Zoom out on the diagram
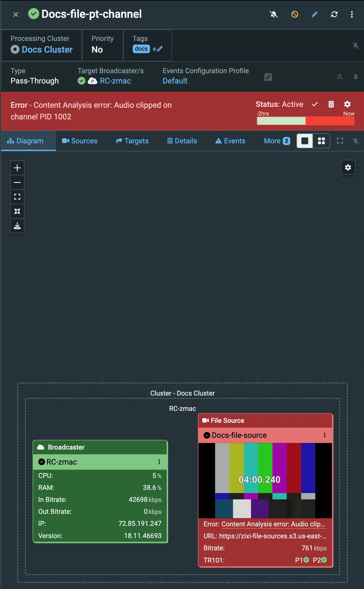 point(17,182)
